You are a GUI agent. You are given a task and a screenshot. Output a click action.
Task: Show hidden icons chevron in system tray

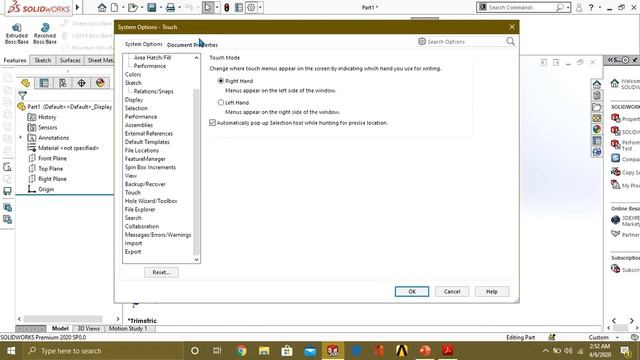(545, 351)
